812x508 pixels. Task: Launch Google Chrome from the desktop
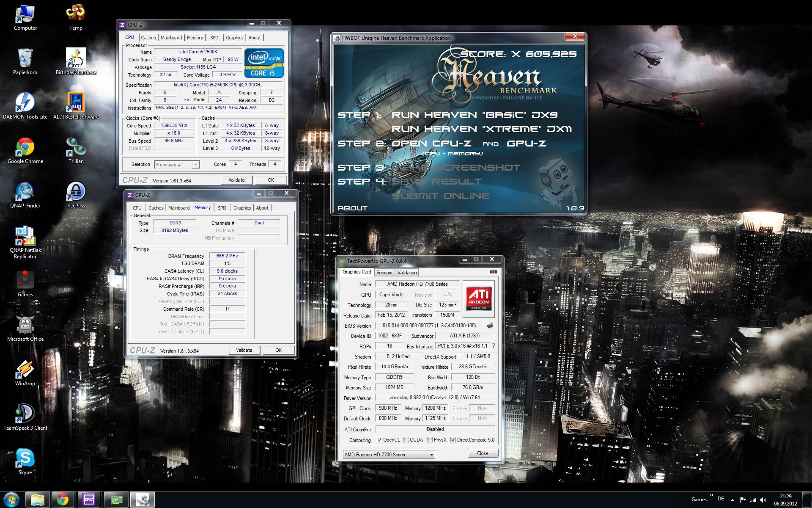coord(25,151)
